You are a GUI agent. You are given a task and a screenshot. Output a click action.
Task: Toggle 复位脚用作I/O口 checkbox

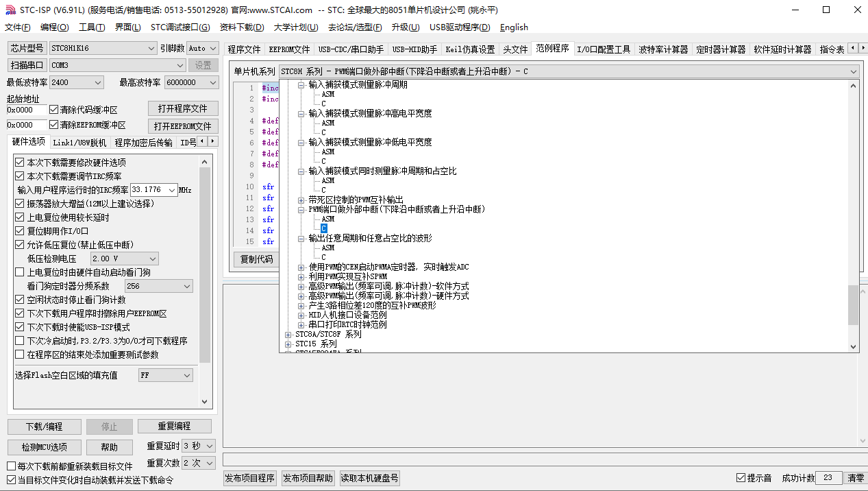(20, 231)
